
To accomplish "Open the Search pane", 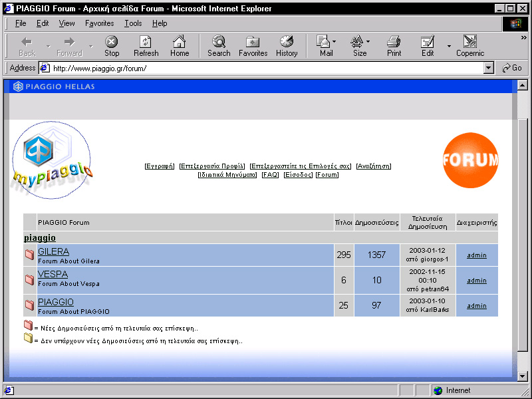I will 219,46.
